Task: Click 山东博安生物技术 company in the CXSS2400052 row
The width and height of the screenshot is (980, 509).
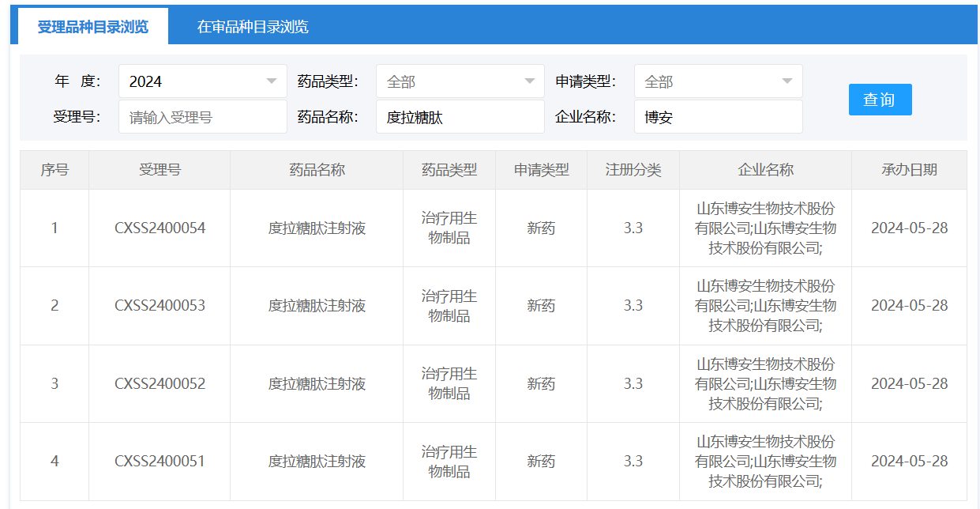Action: [x=765, y=384]
